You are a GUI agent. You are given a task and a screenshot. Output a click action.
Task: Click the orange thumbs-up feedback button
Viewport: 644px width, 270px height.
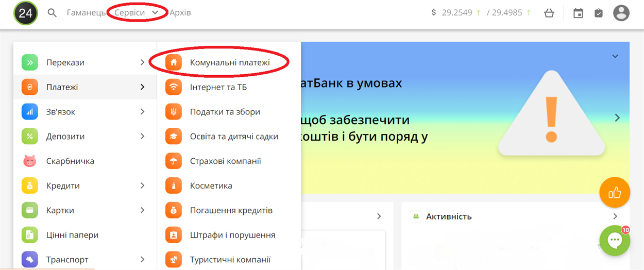click(615, 193)
